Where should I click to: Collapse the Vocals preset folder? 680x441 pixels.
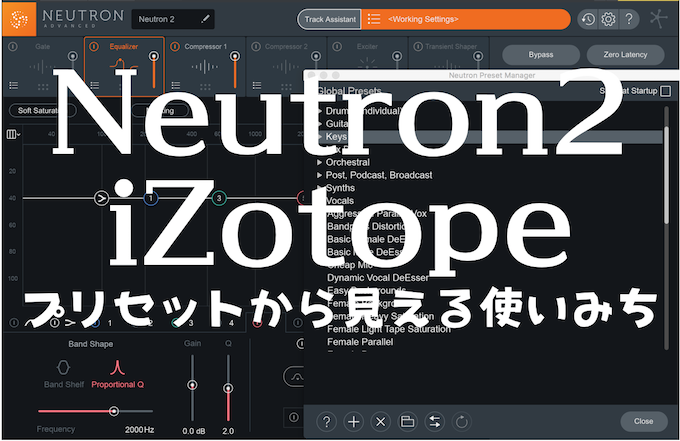coord(320,201)
